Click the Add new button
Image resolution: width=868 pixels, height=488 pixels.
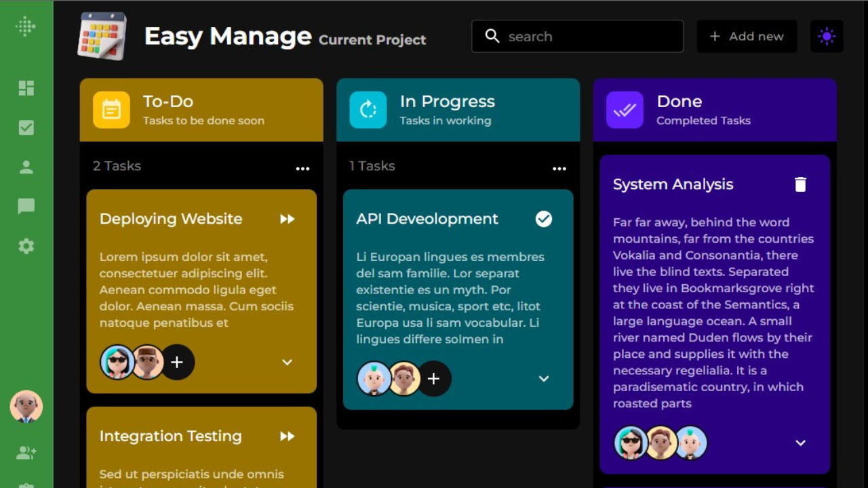coord(747,37)
